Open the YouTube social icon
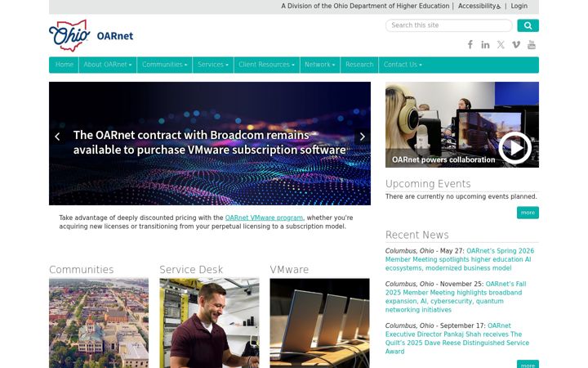Screen dimensions: 588x368 click(x=532, y=45)
